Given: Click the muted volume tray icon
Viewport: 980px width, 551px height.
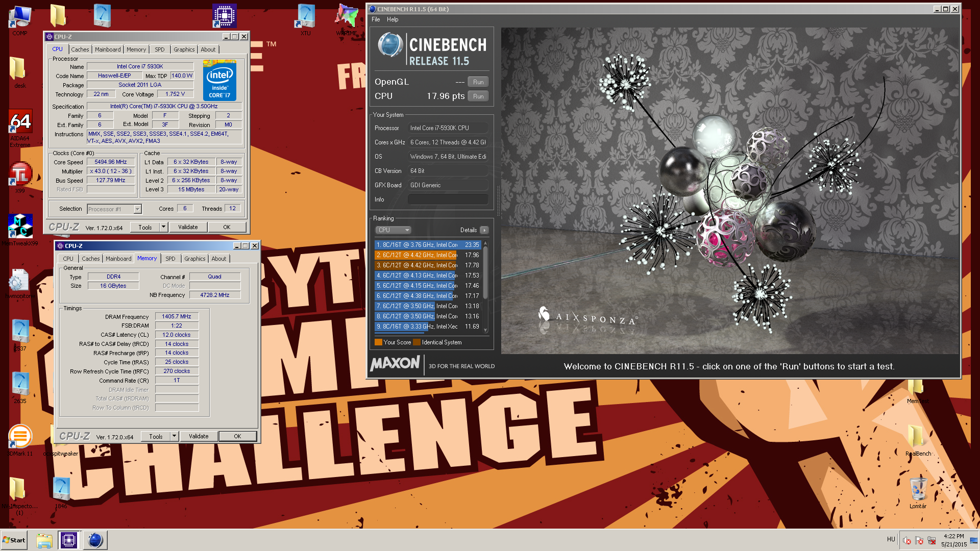Looking at the screenshot, I should (x=907, y=540).
